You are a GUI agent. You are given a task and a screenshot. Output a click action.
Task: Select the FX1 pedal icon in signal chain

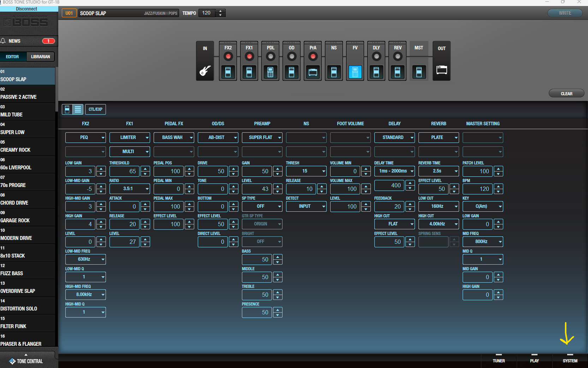[x=249, y=72]
